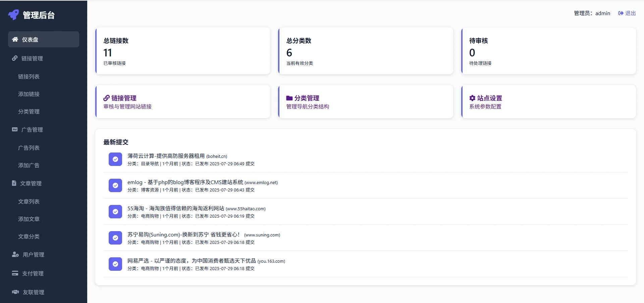Click the 网易严选 entry title
This screenshot has height=303, width=644.
click(192, 261)
